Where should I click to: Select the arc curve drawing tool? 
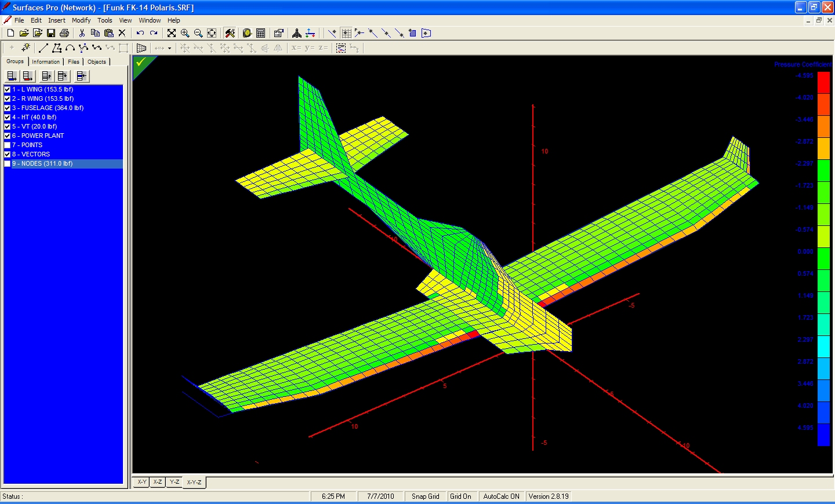[70, 48]
